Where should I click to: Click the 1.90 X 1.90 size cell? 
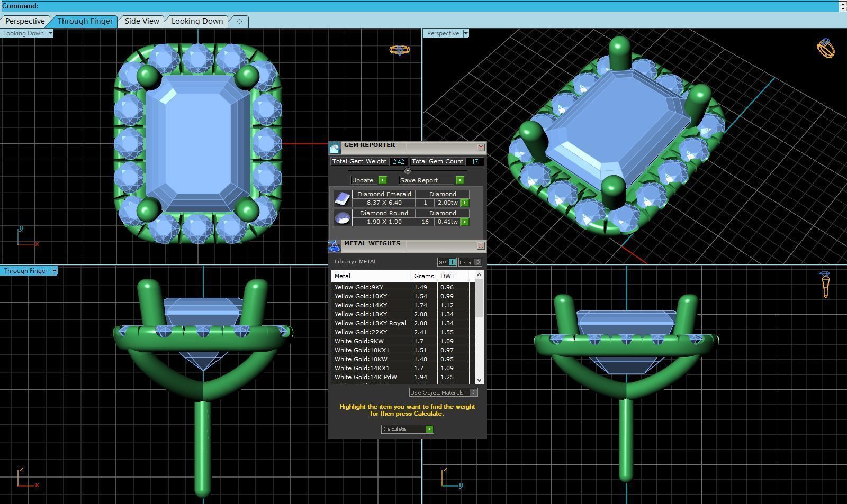point(384,222)
